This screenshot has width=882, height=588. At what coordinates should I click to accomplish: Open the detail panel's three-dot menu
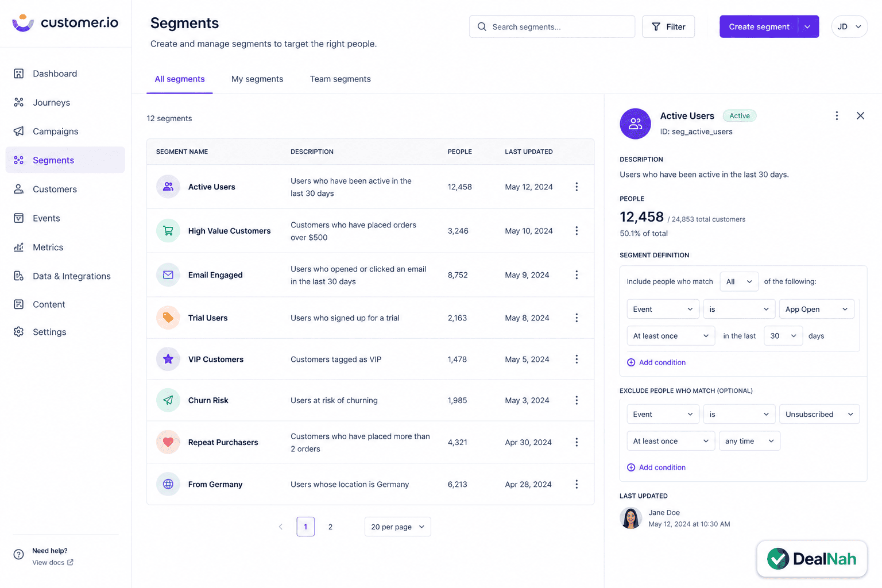point(837,116)
